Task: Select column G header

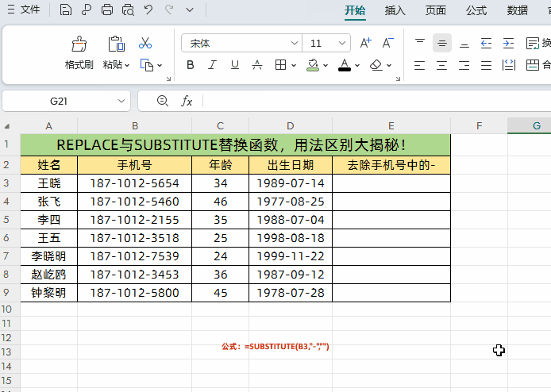Action: [530, 125]
